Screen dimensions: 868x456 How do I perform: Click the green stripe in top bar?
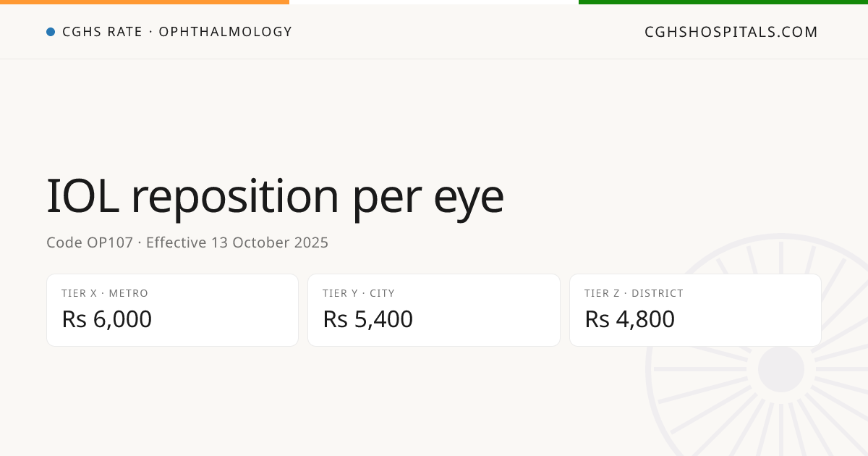click(x=723, y=2)
